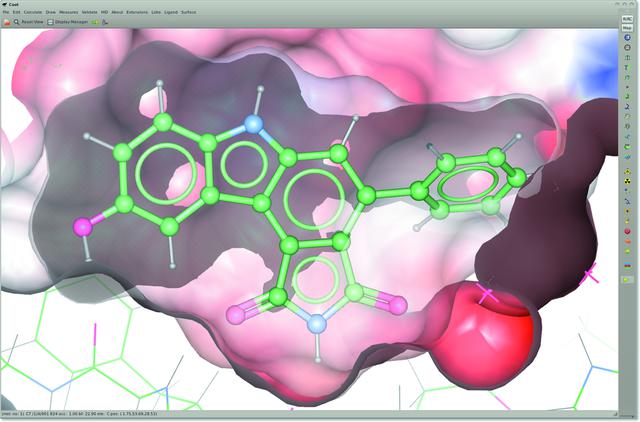Viewport: 640px width, 422px height.
Task: Select the blue sphere Real Space Refine icon
Action: [627, 38]
